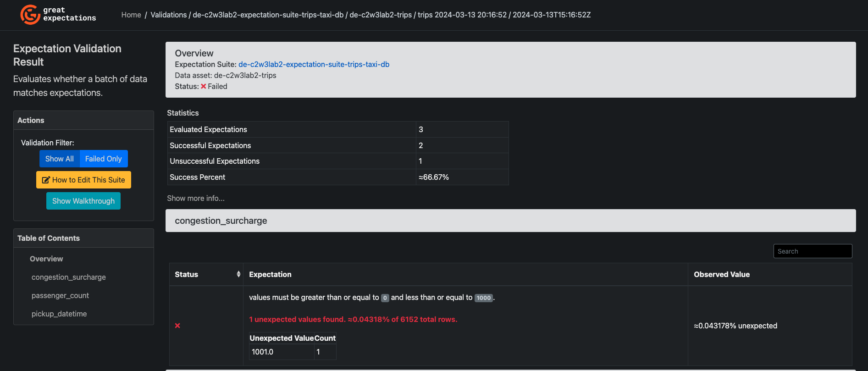Go to Overview in Table of Contents
Image resolution: width=868 pixels, height=371 pixels.
pyautogui.click(x=46, y=259)
